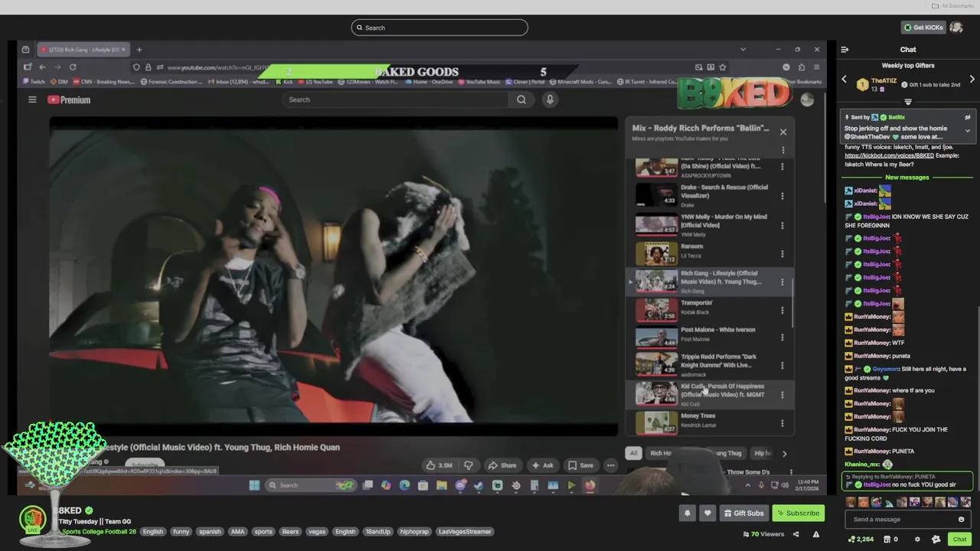Open options menu for YNW Melly playlist item
This screenshot has width=980, height=551.
click(782, 225)
